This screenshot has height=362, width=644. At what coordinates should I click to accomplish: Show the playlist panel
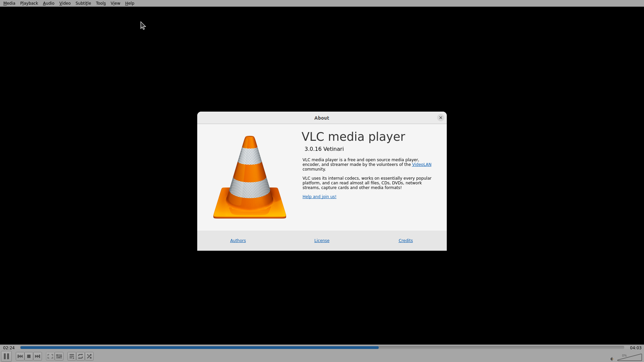71,356
